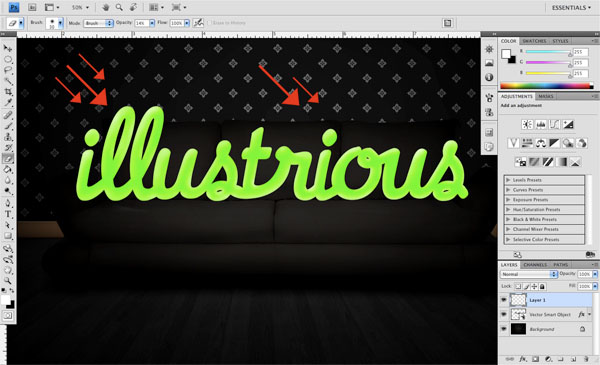Image resolution: width=600 pixels, height=365 pixels.
Task: Select the Type tool in toolbox
Action: (8, 214)
